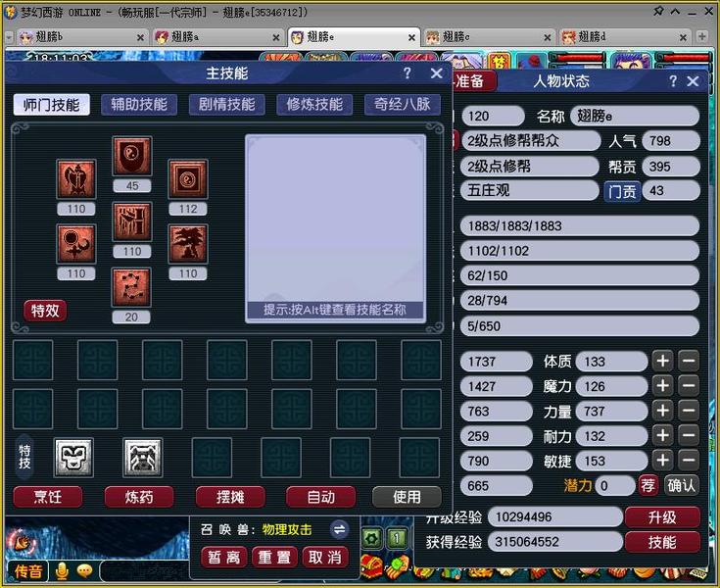Switch to the 翅膀b account tab
Viewport: 720px width, 588px height.
(x=80, y=37)
